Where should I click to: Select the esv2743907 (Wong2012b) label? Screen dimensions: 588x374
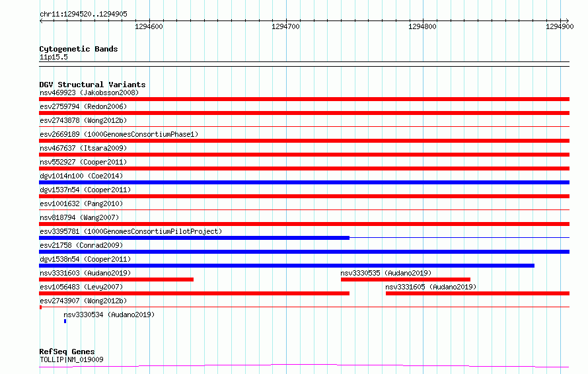tap(83, 301)
